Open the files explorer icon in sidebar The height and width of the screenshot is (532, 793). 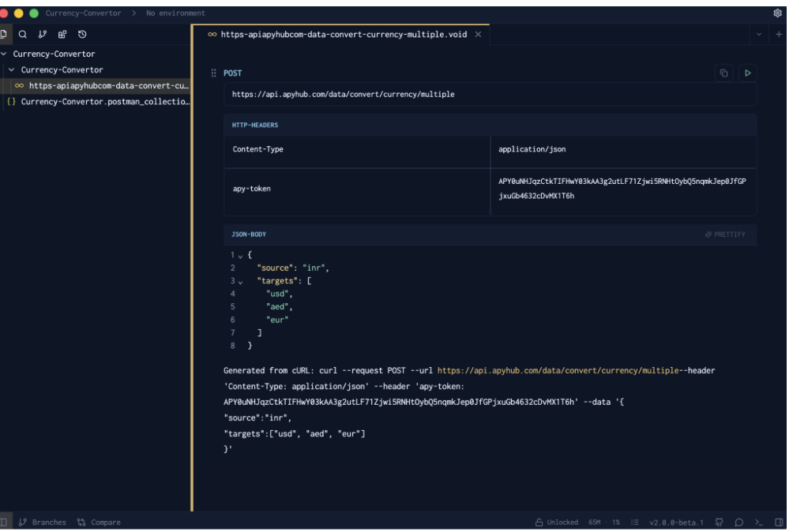[3, 35]
